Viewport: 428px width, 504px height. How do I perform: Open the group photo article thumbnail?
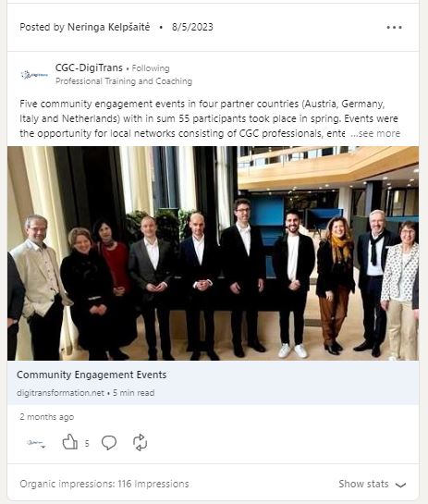(x=213, y=253)
